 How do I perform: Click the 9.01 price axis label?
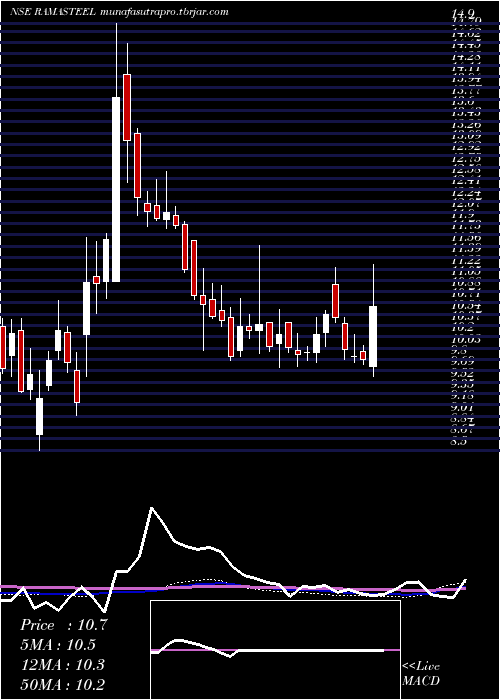464,408
